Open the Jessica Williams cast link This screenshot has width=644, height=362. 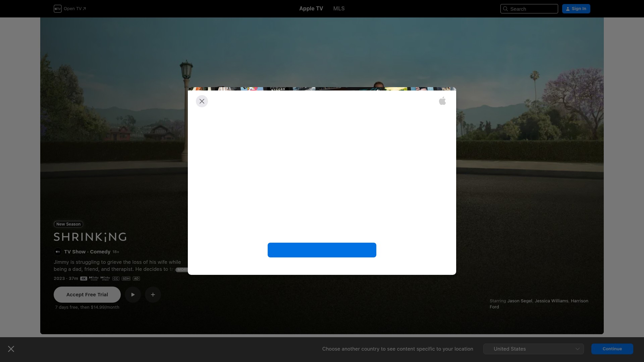(551, 301)
